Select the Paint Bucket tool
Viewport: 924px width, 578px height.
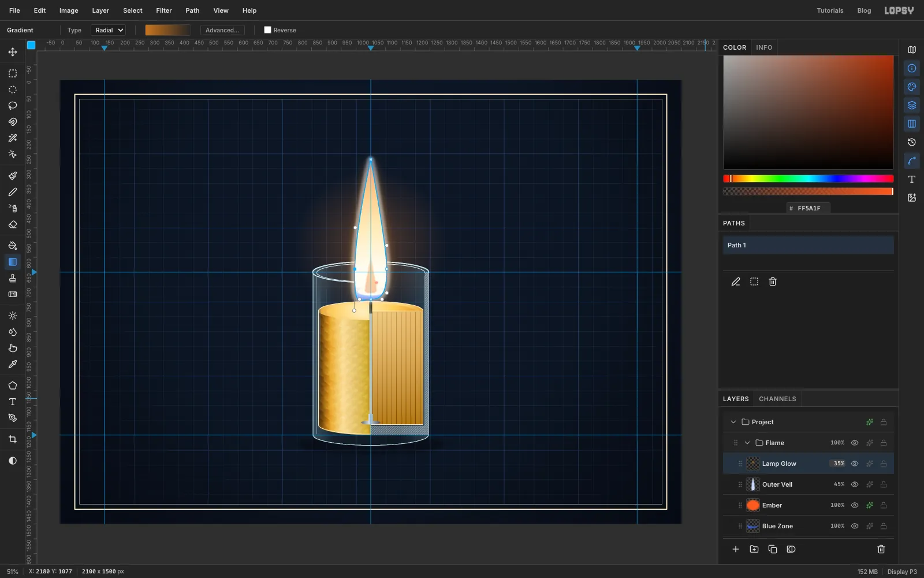13,246
